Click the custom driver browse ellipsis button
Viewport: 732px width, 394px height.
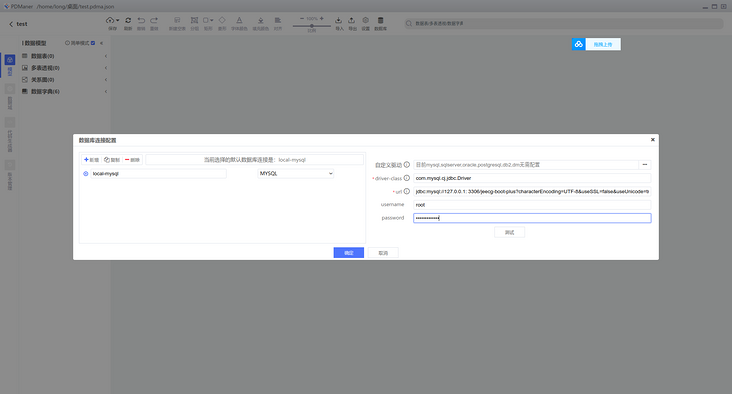click(645, 165)
